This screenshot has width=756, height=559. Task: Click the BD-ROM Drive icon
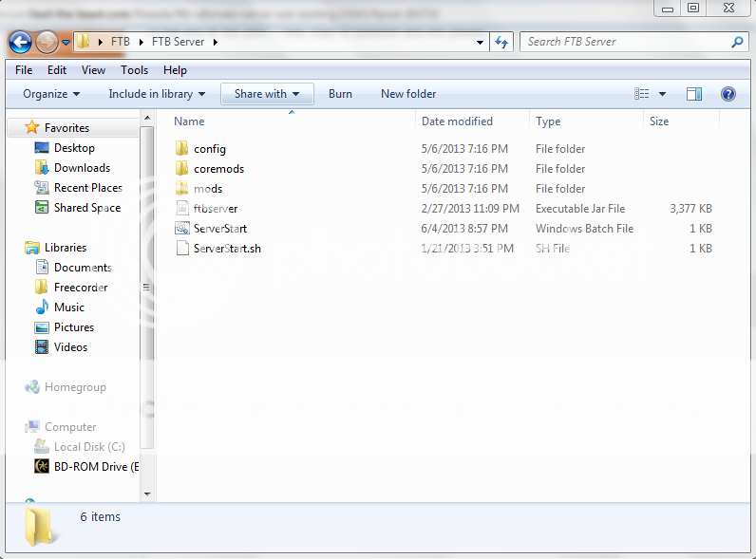coord(42,466)
